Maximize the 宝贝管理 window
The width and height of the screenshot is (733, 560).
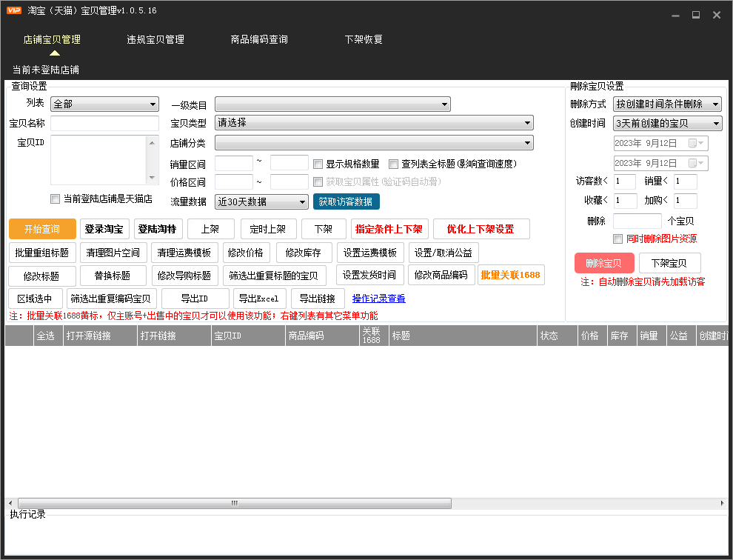click(x=696, y=15)
